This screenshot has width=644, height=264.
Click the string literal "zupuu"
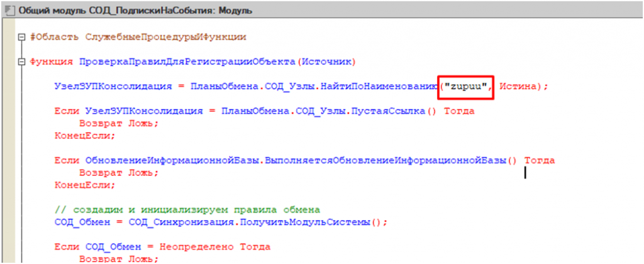465,87
